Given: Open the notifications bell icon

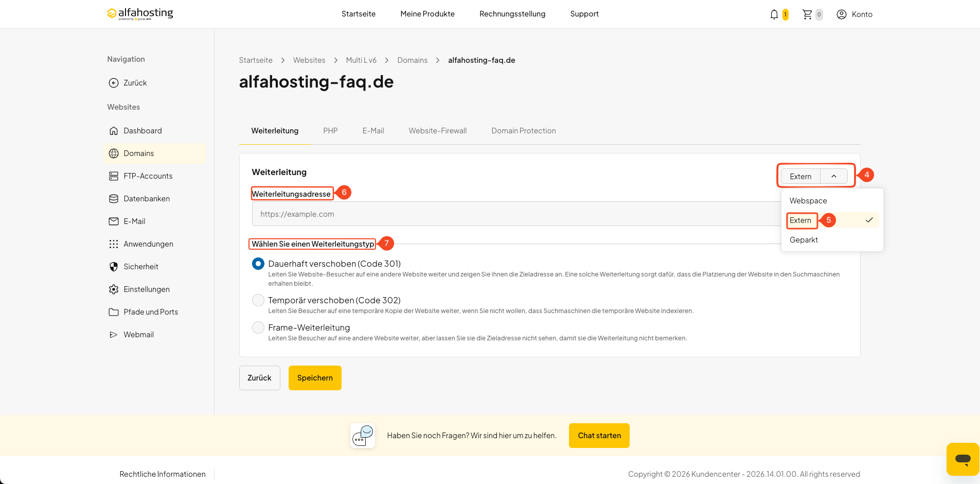Looking at the screenshot, I should (774, 14).
